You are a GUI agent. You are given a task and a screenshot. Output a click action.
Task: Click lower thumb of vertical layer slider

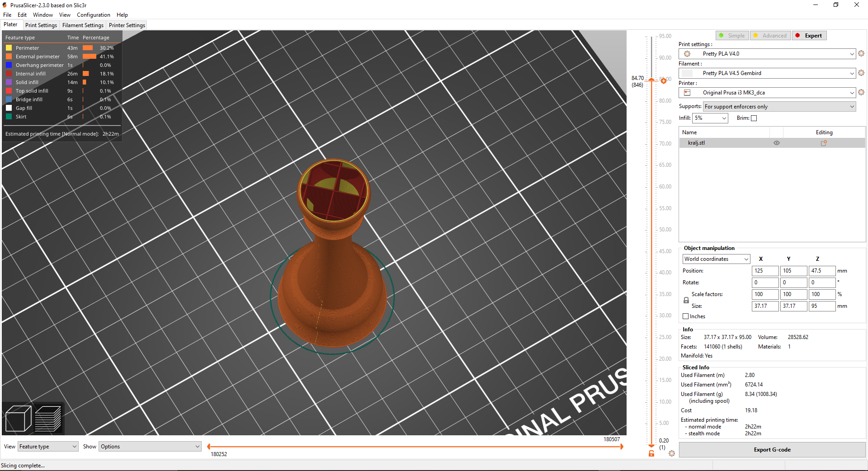point(651,446)
